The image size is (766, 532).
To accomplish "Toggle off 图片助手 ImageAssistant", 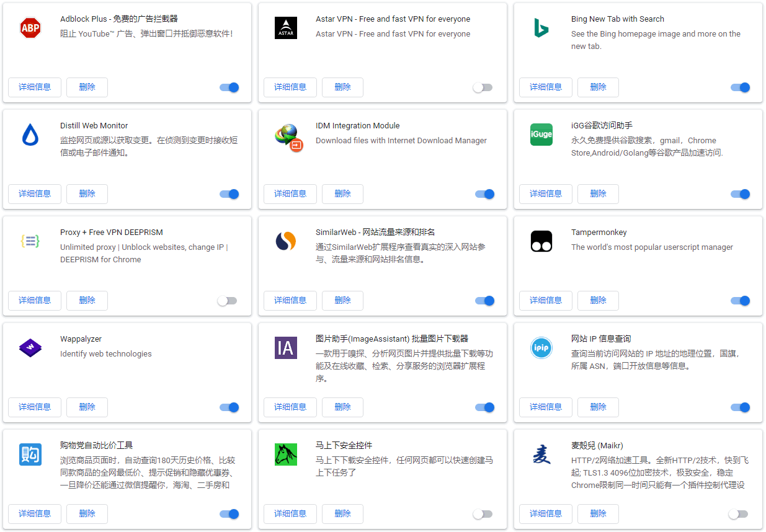I will click(x=485, y=407).
